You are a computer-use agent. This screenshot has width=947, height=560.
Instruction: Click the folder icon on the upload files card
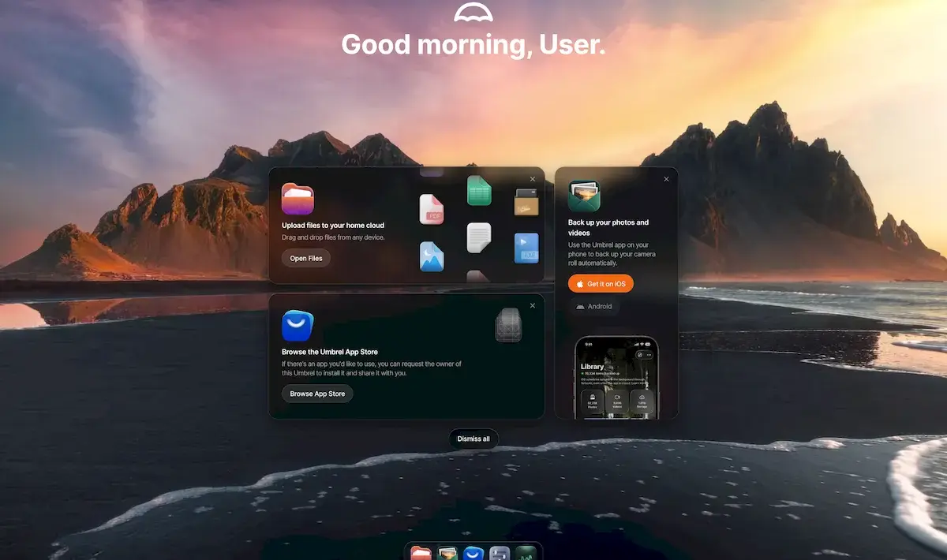click(298, 199)
